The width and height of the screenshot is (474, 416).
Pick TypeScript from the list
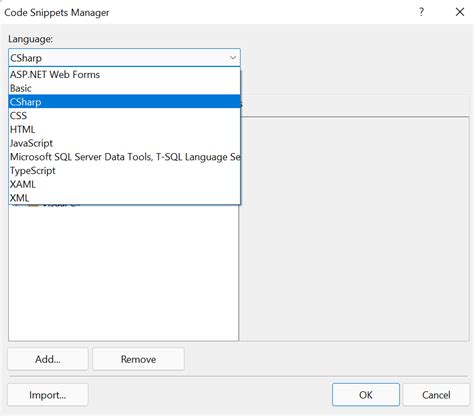[x=124, y=170]
